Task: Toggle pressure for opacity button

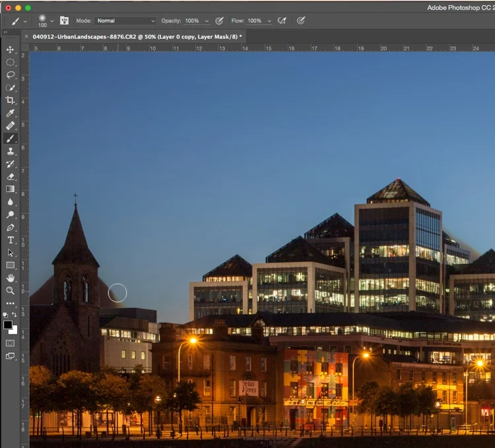Action: (x=219, y=20)
